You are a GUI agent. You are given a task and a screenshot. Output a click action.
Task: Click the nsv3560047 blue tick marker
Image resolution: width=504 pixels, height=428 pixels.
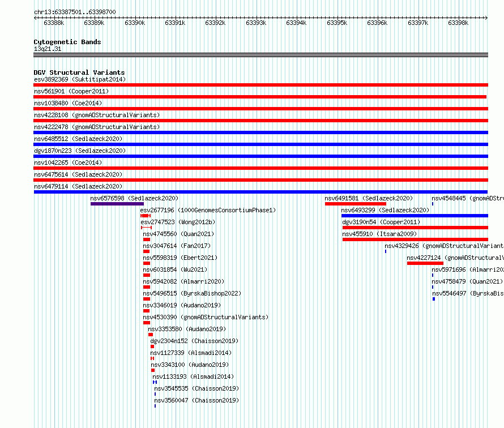(155, 406)
